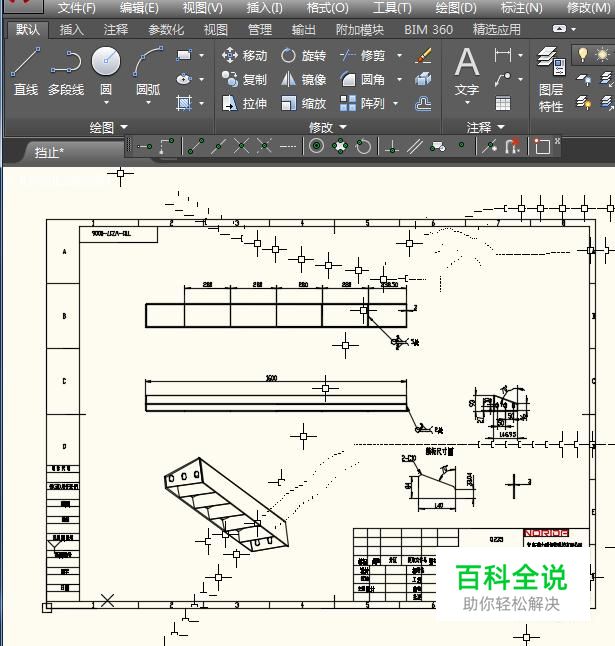615x646 pixels.
Task: Toggle layer freeze sun icon
Action: pyautogui.click(x=603, y=54)
